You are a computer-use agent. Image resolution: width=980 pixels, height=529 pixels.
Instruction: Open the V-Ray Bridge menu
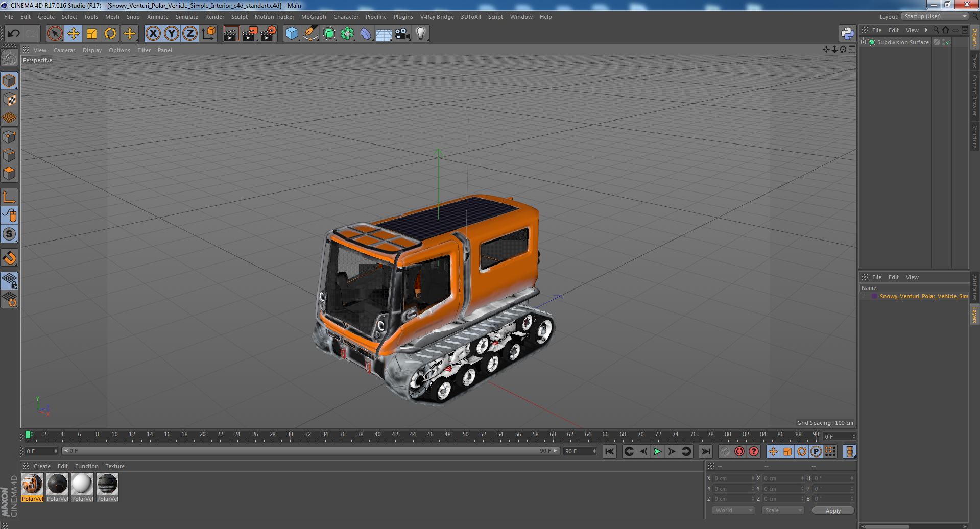[437, 17]
